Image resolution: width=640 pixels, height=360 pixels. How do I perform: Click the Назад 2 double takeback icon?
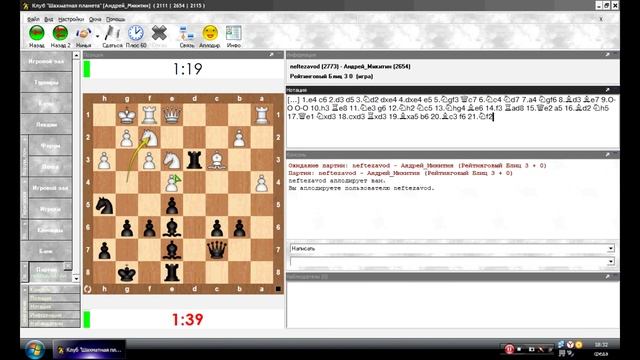tap(60, 33)
